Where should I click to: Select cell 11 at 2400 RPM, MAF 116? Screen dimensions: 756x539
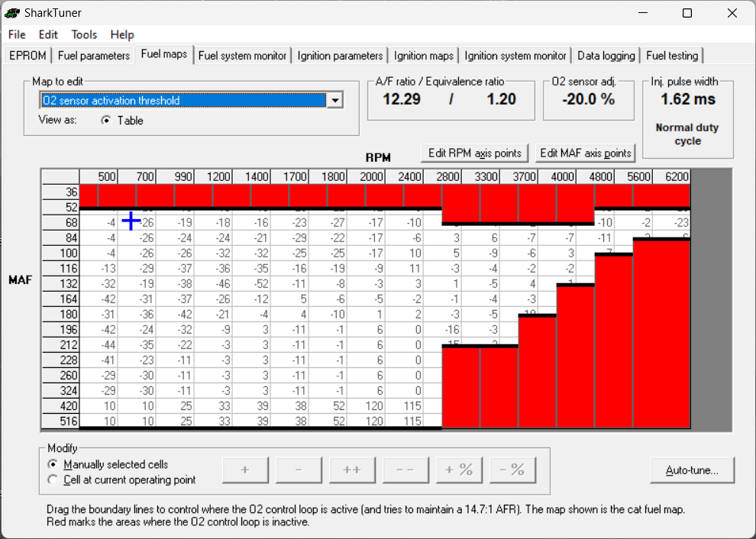point(405,268)
